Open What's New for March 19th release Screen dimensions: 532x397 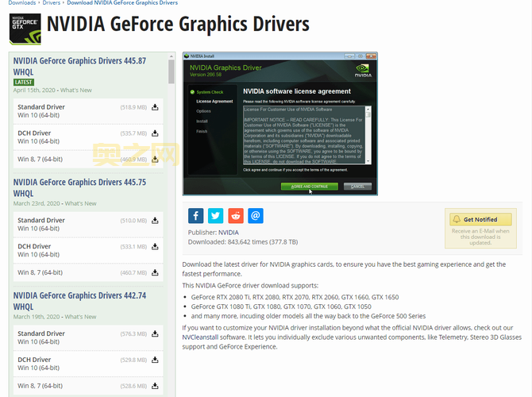[80, 318]
